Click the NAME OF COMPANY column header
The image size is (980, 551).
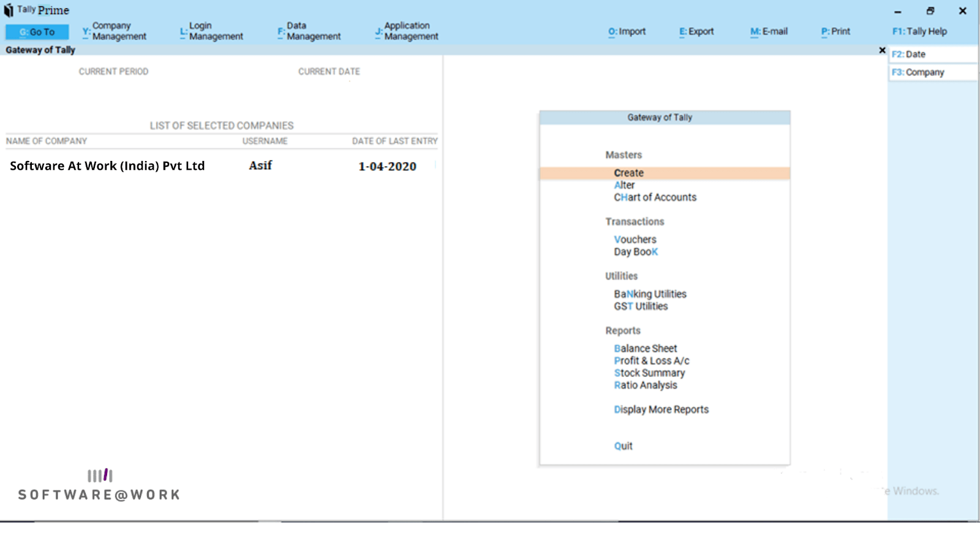pos(47,141)
